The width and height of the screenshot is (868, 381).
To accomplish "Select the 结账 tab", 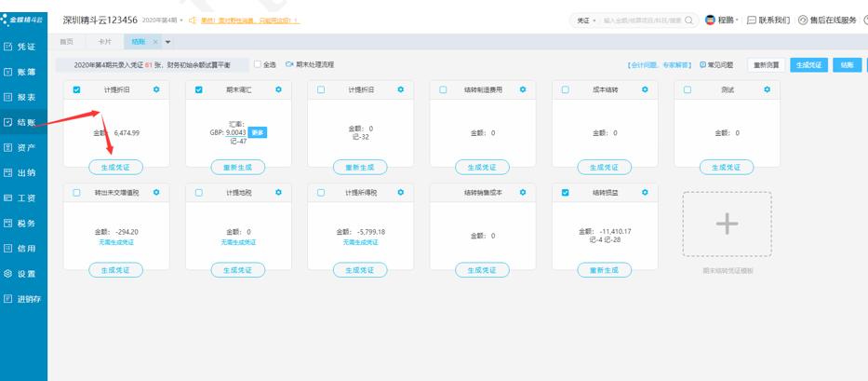I will pyautogui.click(x=138, y=42).
